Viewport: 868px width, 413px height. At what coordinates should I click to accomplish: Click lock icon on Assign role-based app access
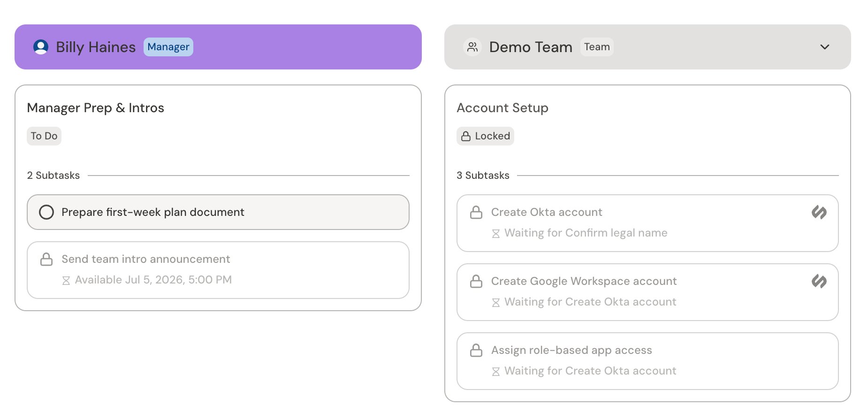coord(476,350)
